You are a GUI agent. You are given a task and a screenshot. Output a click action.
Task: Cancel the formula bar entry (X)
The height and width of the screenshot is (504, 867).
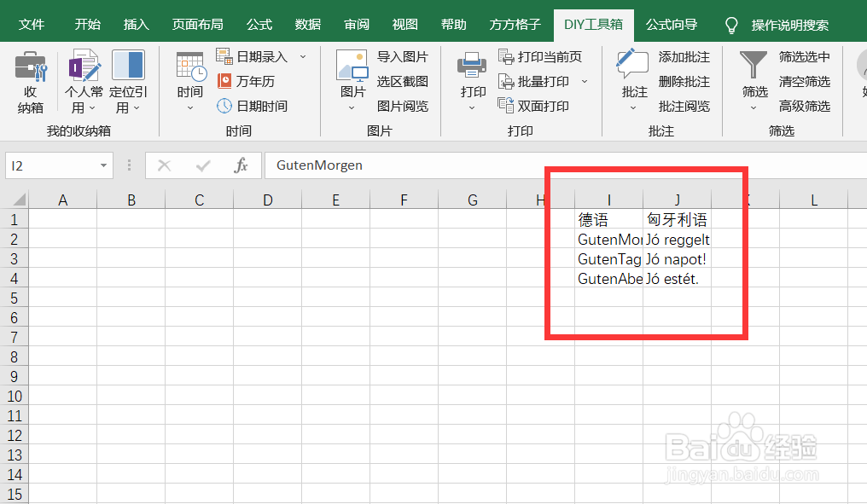(x=164, y=165)
